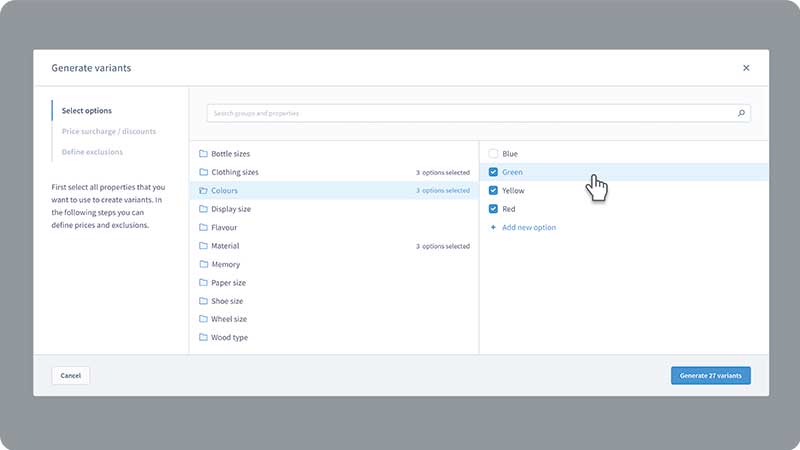Viewport: 800px width, 450px height.
Task: Uncheck the Yellow colour checkbox
Action: (493, 190)
